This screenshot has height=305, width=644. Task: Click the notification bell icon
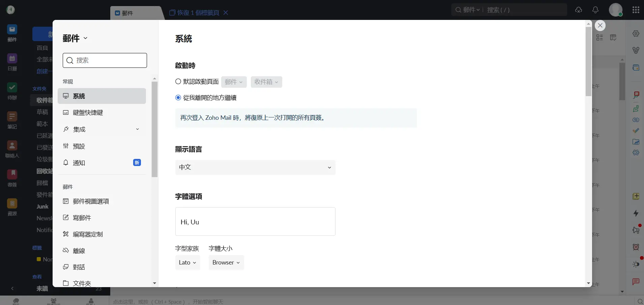click(595, 10)
